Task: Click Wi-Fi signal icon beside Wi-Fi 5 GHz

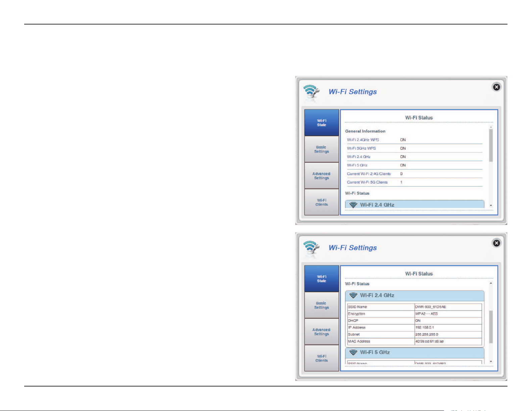Action: coord(353,352)
